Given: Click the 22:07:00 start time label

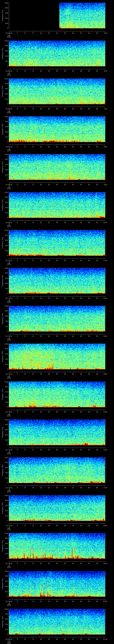Looking at the screenshot, I should pyautogui.click(x=9, y=147).
